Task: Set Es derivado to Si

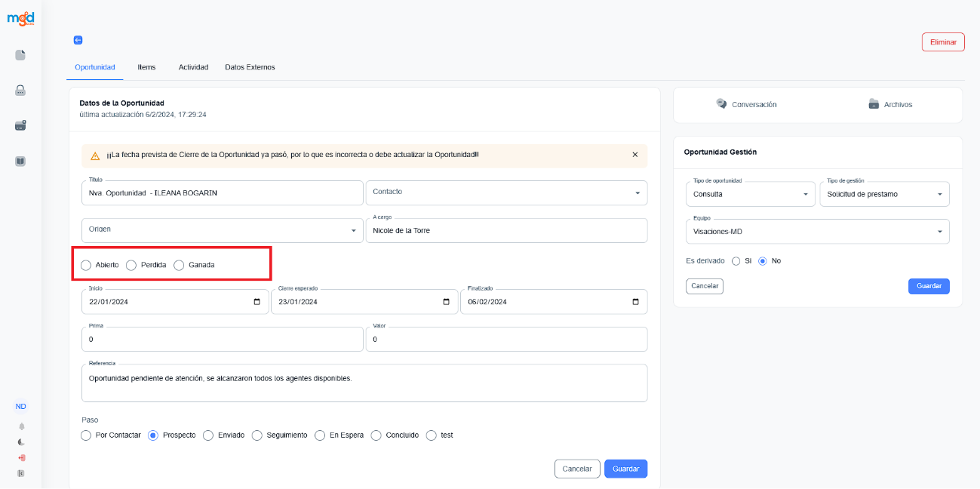Action: tap(736, 261)
